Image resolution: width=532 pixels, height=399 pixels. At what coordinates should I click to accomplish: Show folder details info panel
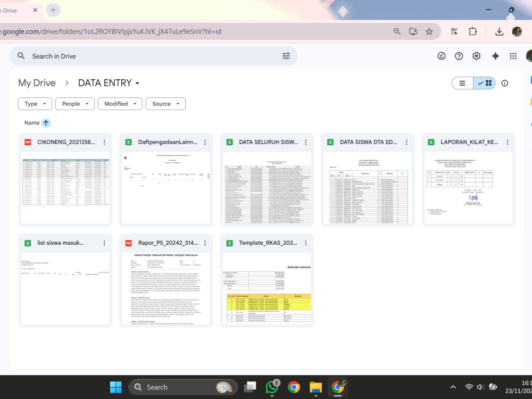tap(504, 83)
